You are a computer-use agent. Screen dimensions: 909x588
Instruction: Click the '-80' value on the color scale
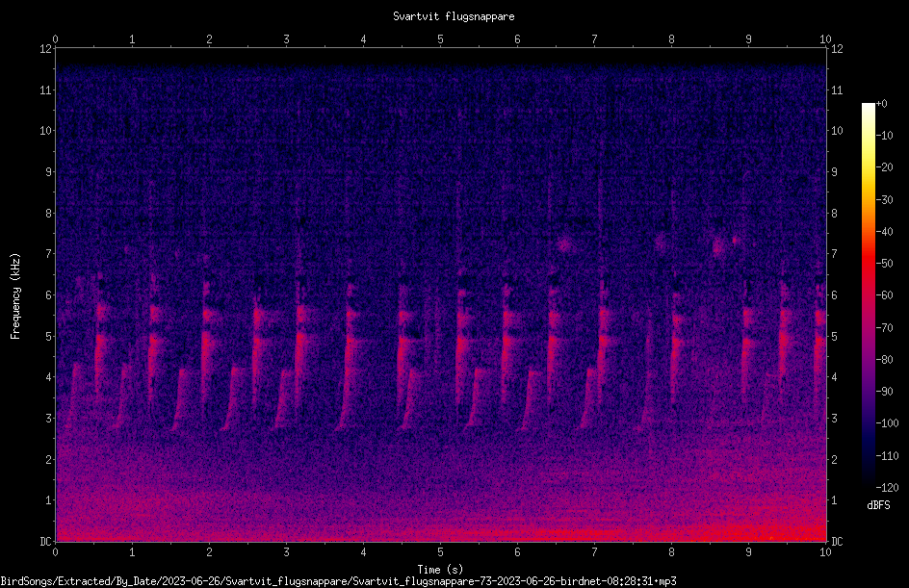(x=884, y=360)
